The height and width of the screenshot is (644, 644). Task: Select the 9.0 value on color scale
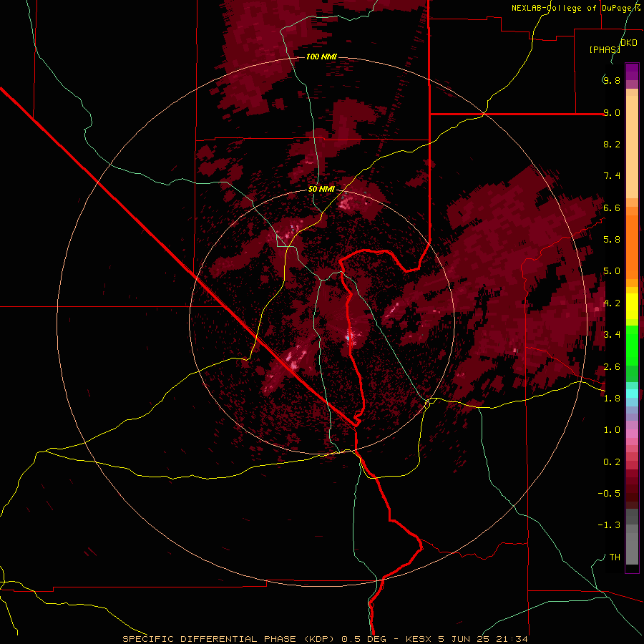(x=612, y=112)
